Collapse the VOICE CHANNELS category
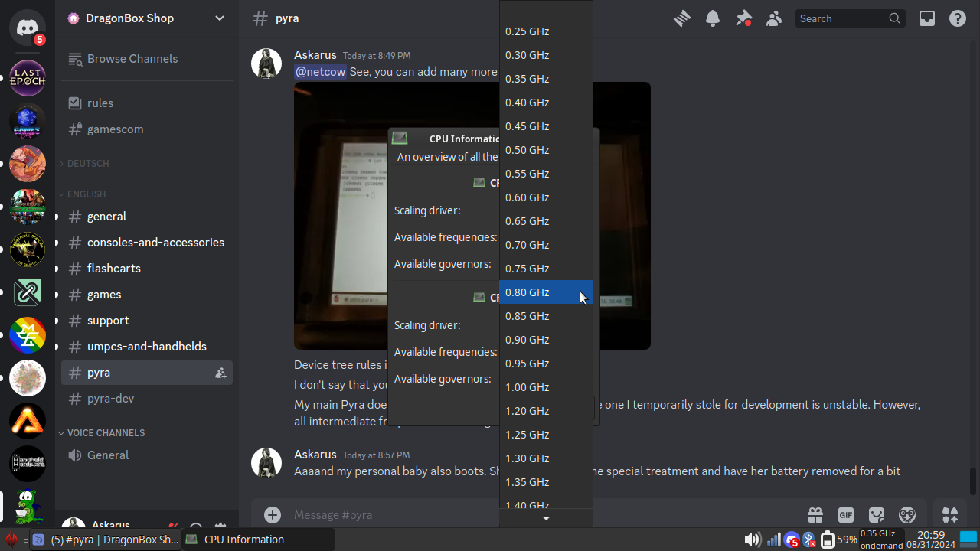This screenshot has height=551, width=980. [x=106, y=433]
